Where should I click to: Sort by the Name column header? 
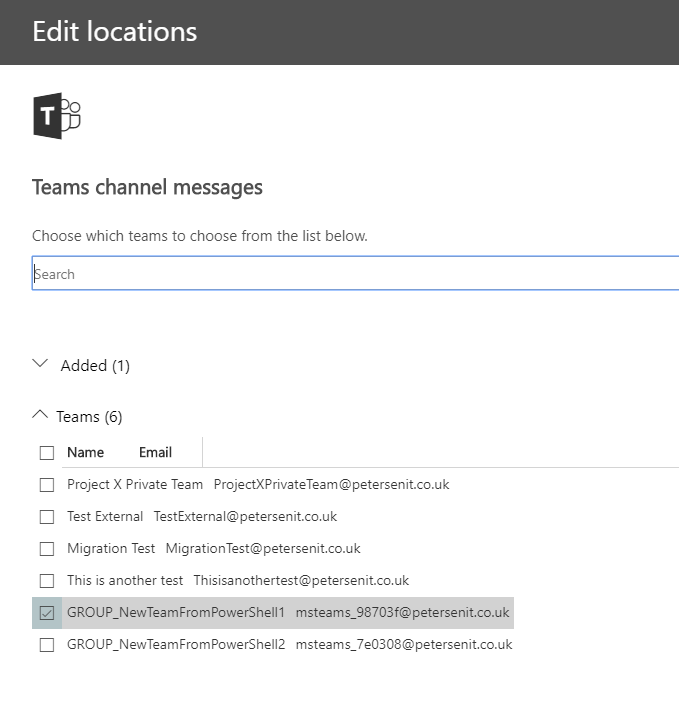86,453
